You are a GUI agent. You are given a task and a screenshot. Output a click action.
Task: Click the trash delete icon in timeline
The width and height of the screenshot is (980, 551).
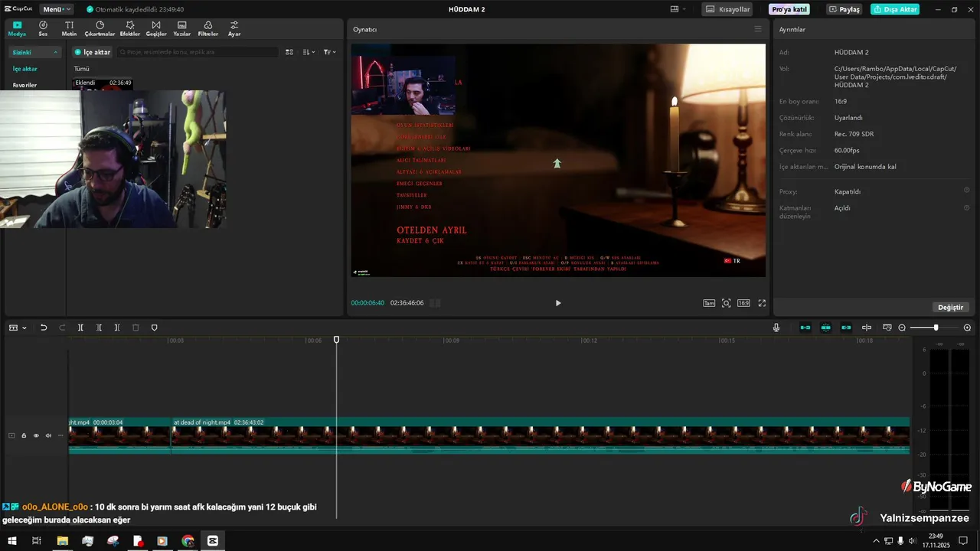[x=136, y=328]
